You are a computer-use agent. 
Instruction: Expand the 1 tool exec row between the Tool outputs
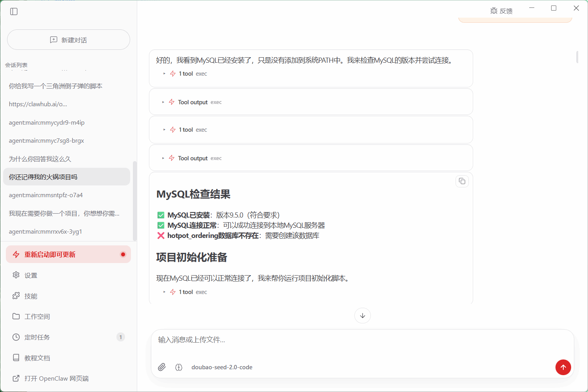click(x=185, y=130)
